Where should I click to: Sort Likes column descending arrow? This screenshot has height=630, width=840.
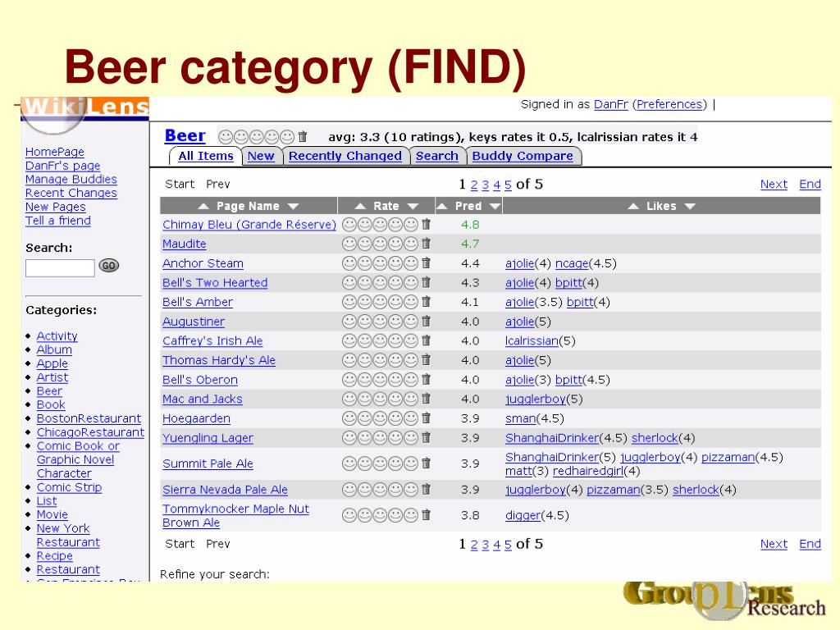(x=690, y=206)
